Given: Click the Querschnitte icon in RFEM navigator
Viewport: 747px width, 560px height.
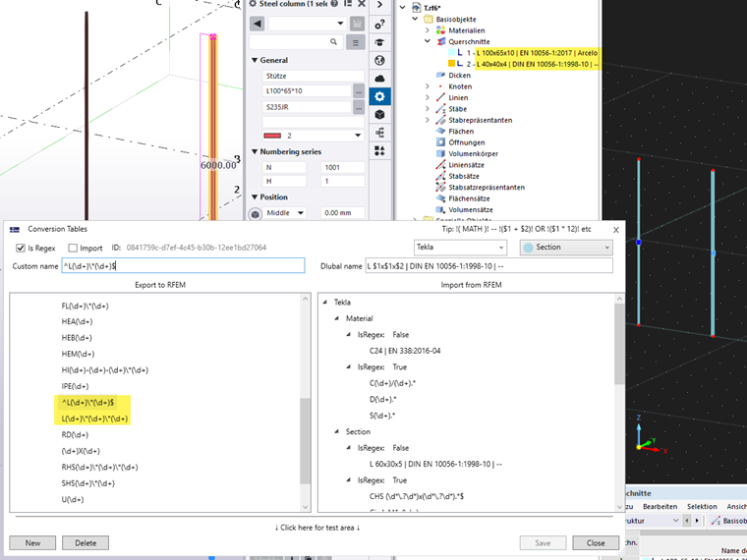Looking at the screenshot, I should click(x=441, y=41).
